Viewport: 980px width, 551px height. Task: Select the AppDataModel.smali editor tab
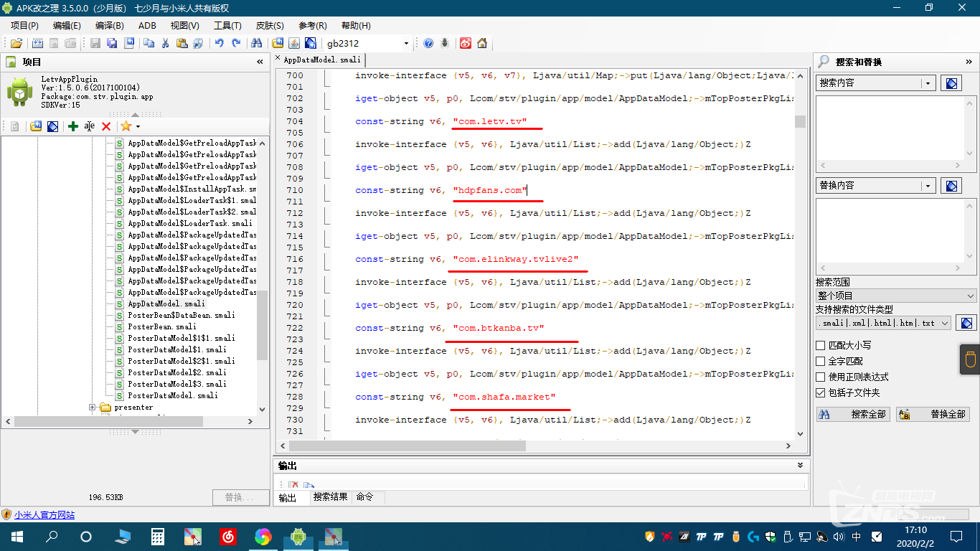321,60
